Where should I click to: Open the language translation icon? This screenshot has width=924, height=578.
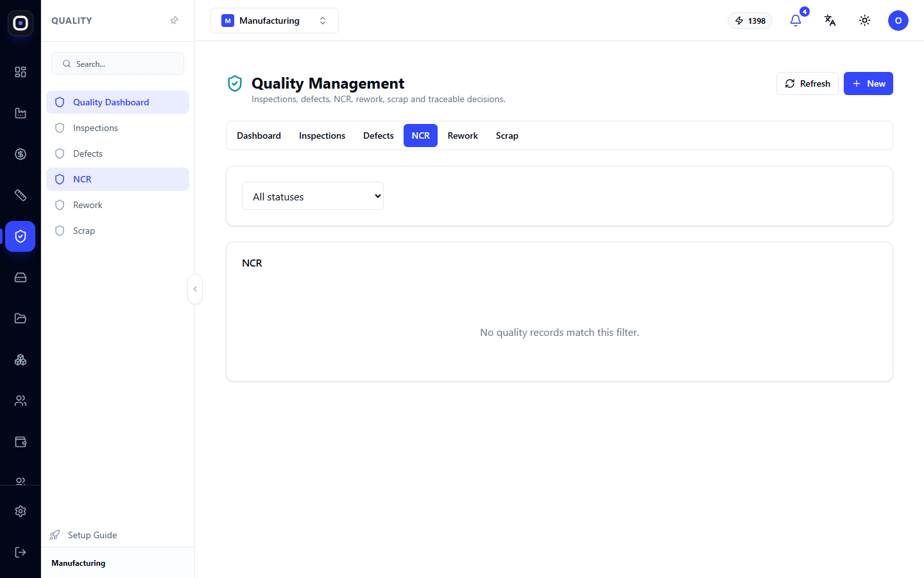pyautogui.click(x=830, y=21)
